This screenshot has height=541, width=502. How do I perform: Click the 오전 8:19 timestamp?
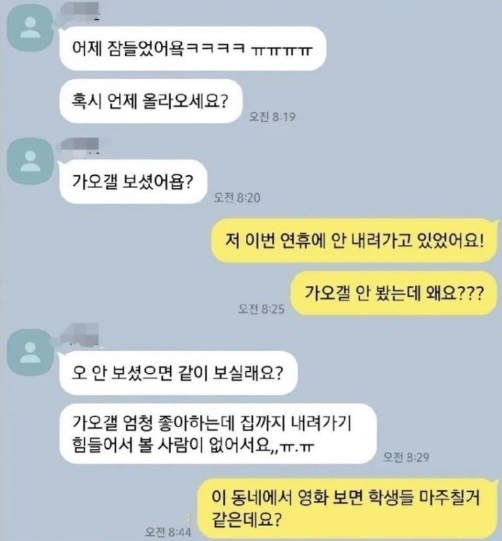[x=272, y=117]
